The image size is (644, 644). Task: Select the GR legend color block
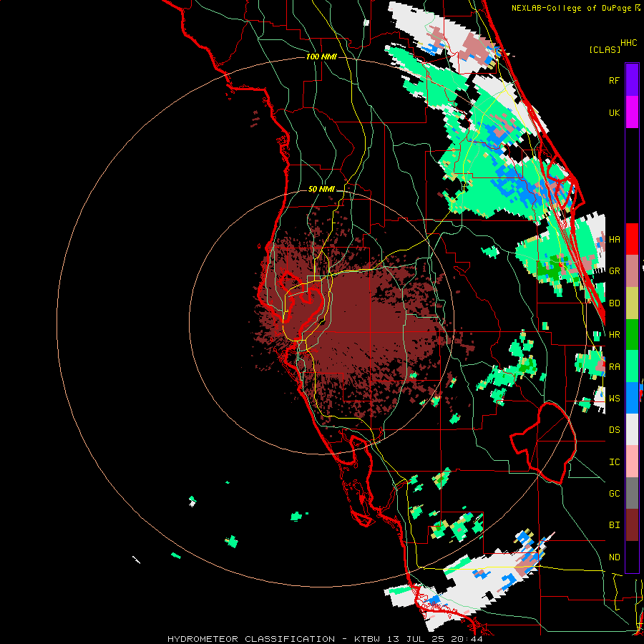click(x=632, y=270)
